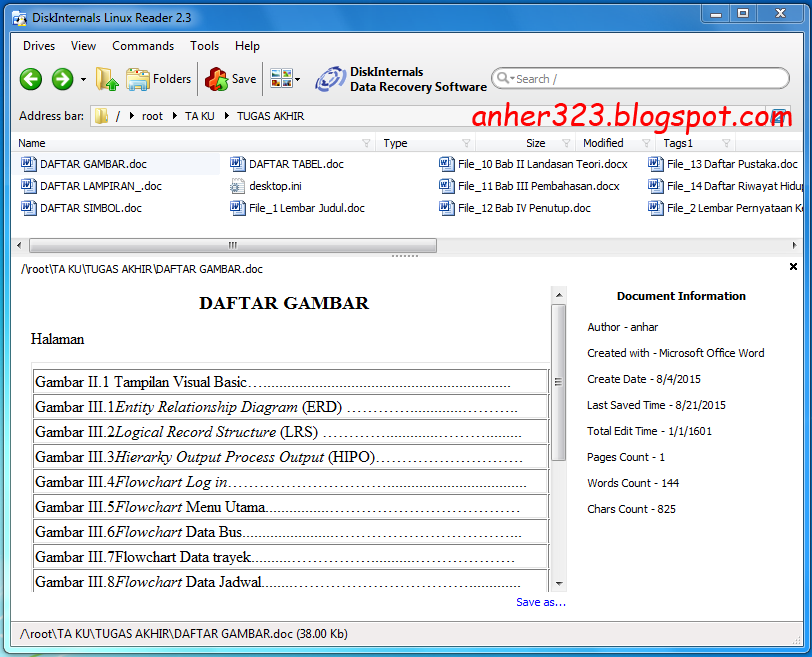The width and height of the screenshot is (812, 657).
Task: Select File_10 Bab II Landasan Teori.docx icon
Action: [446, 164]
